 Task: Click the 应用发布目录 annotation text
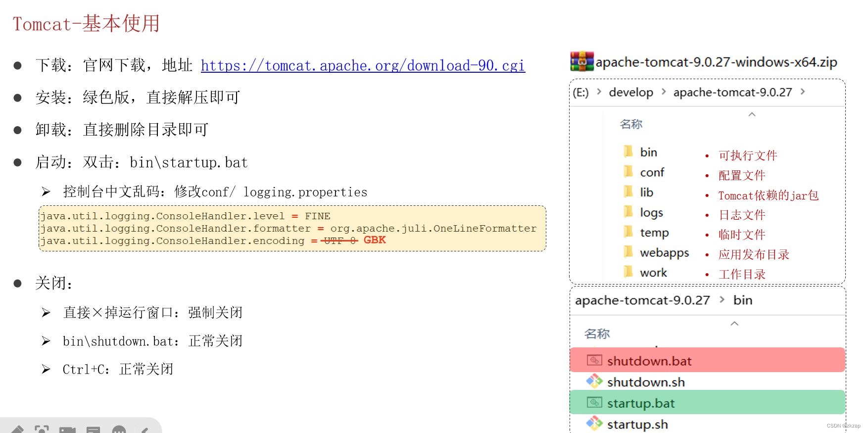[x=754, y=254]
